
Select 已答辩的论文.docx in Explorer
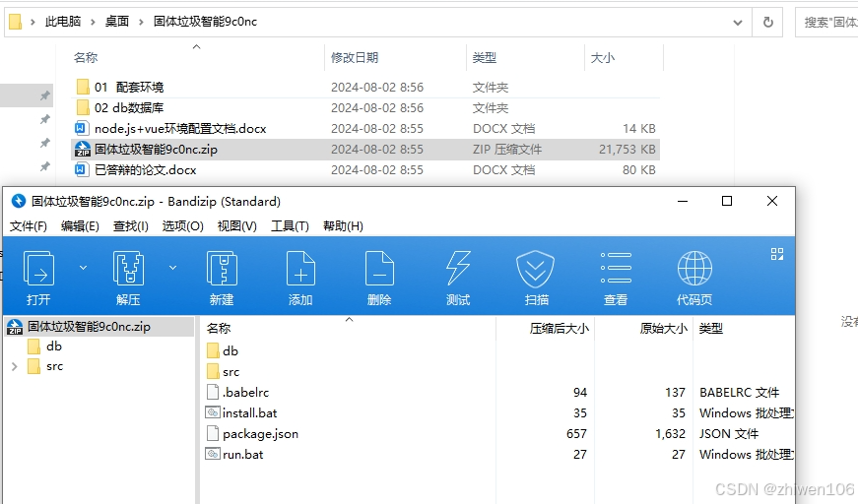(145, 170)
